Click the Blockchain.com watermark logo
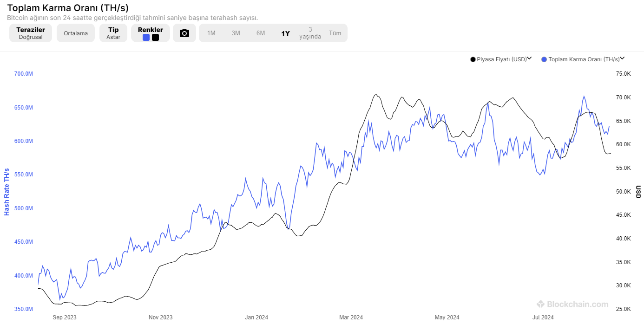The height and width of the screenshot is (324, 644). pyautogui.click(x=572, y=305)
